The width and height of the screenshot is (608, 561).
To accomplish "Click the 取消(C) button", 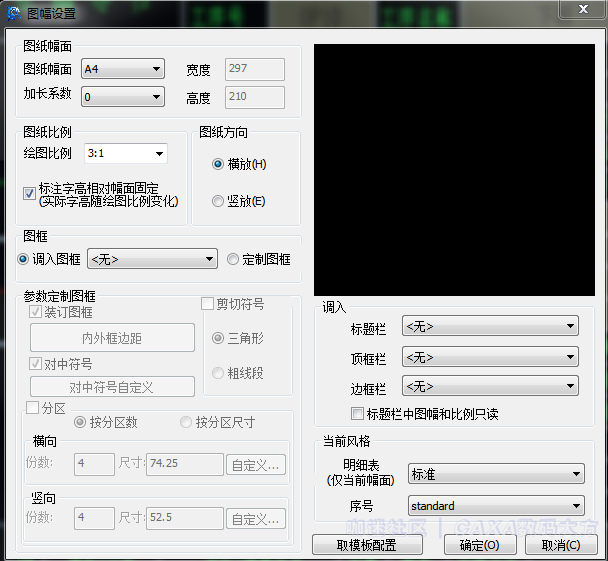I will (x=561, y=545).
